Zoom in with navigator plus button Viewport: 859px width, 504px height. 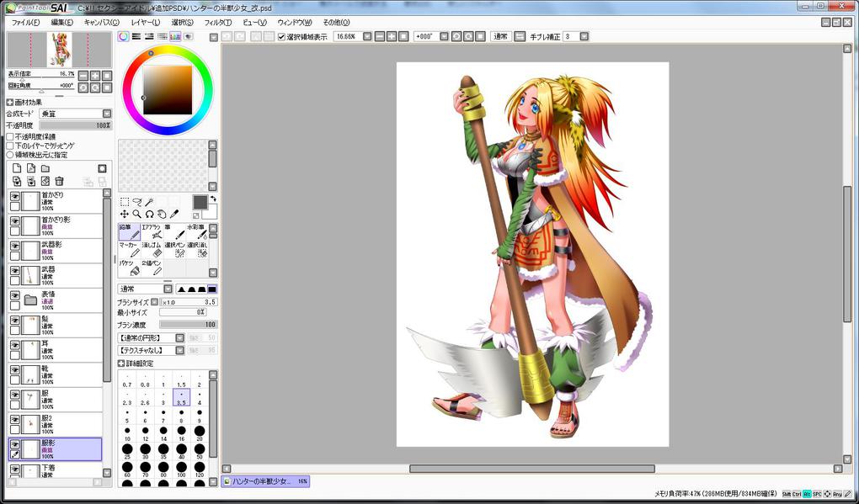95,76
